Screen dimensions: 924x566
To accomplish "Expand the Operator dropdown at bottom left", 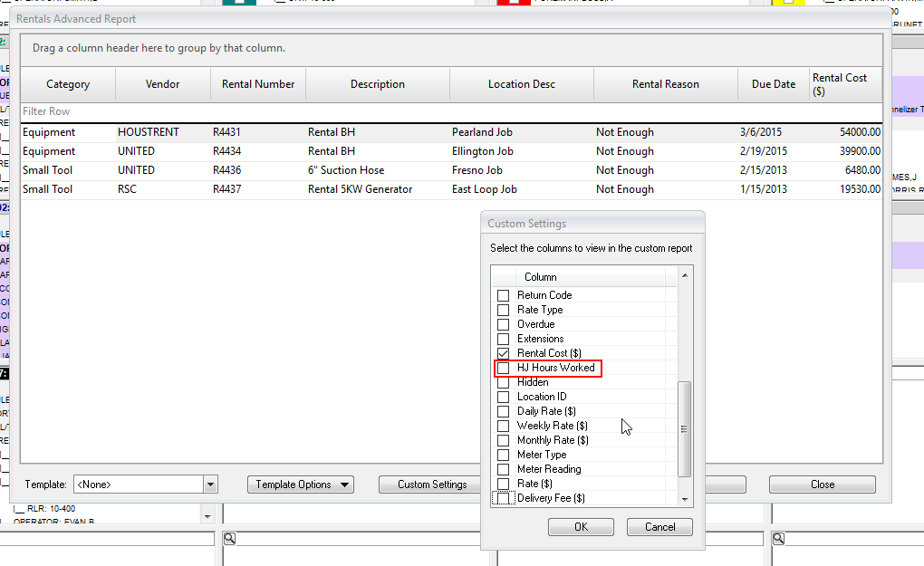I will pos(207,514).
